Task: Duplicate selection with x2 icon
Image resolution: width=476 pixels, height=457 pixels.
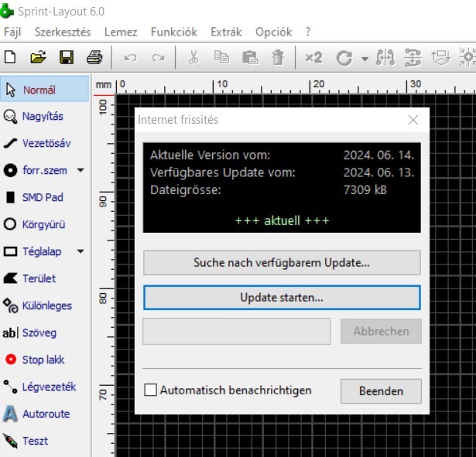Action: pos(314,57)
